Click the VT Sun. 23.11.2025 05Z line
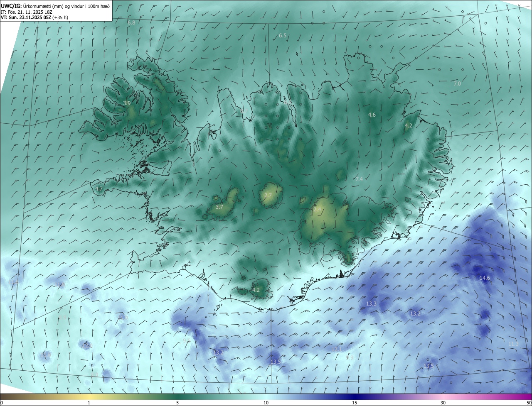 [x=34, y=18]
